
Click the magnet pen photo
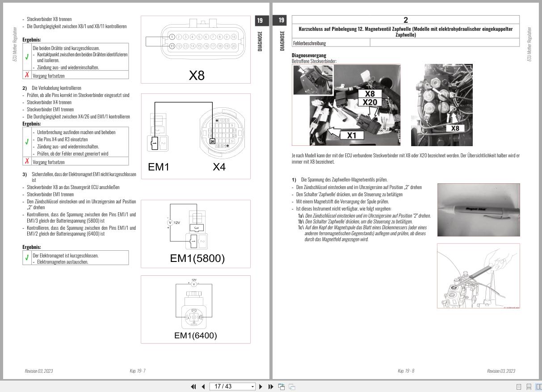point(479,210)
